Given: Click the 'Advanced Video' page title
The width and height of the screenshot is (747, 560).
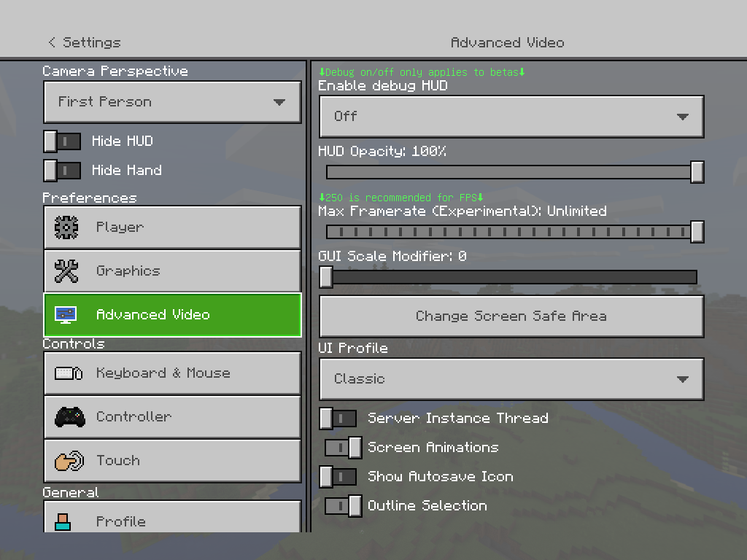Looking at the screenshot, I should [x=508, y=43].
